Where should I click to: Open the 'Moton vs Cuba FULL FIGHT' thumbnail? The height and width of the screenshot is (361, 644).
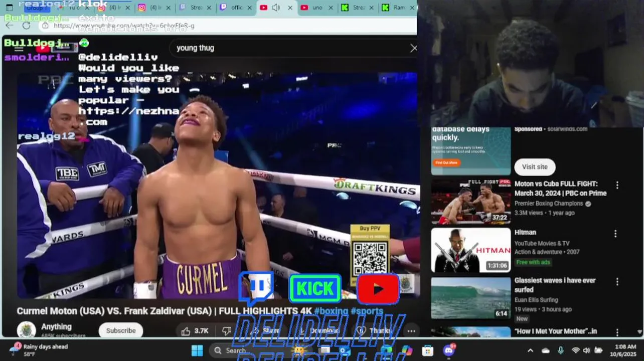pyautogui.click(x=471, y=202)
